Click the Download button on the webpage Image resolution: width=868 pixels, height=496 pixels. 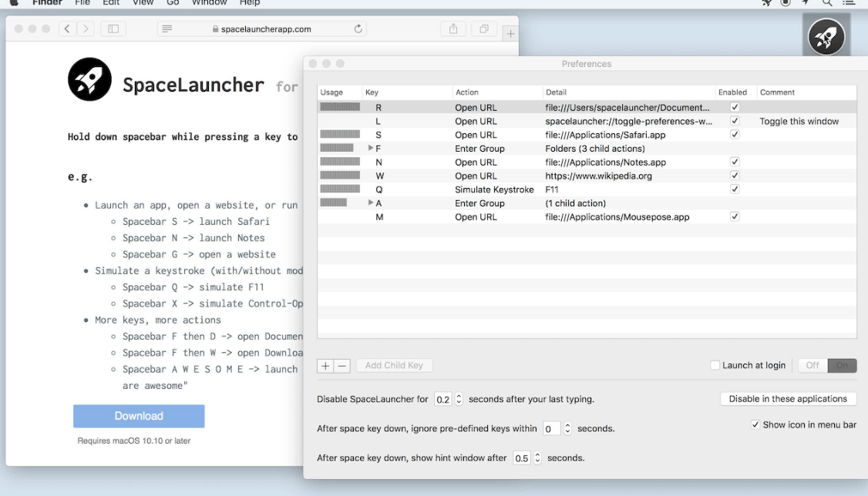click(x=139, y=416)
